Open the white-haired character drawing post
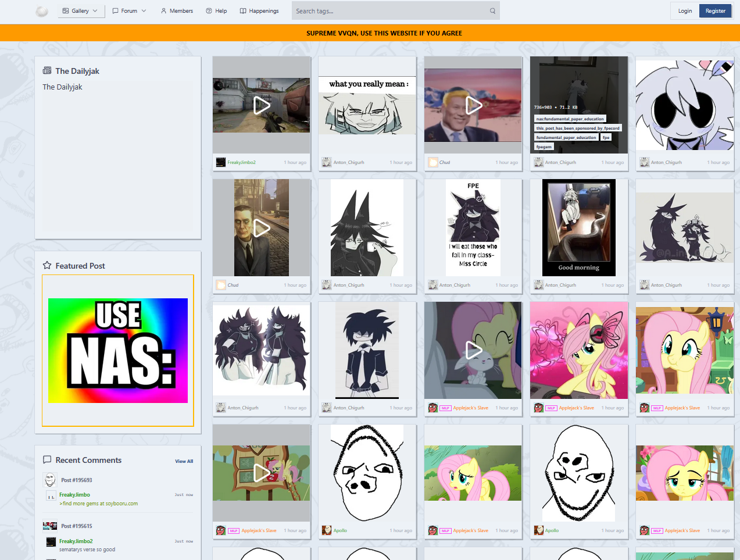 [x=685, y=105]
